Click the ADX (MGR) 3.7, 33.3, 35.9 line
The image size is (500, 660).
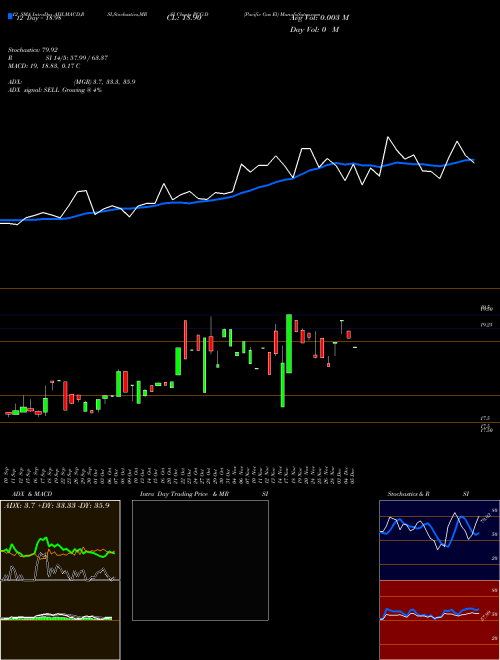[x=72, y=82]
